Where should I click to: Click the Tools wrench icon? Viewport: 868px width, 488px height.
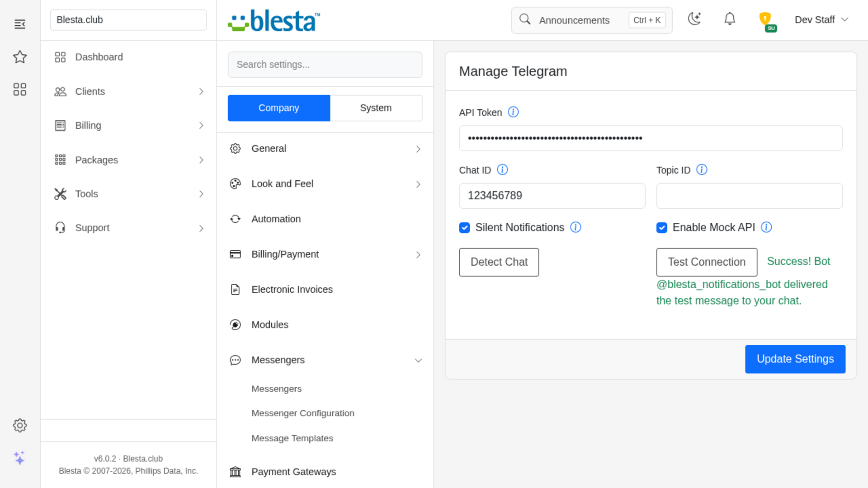pos(60,194)
